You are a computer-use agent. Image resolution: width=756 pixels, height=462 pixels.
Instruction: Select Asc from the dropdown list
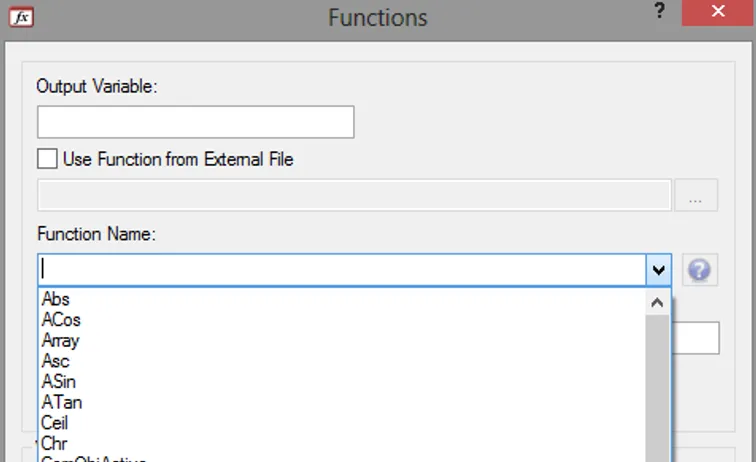tap(56, 361)
